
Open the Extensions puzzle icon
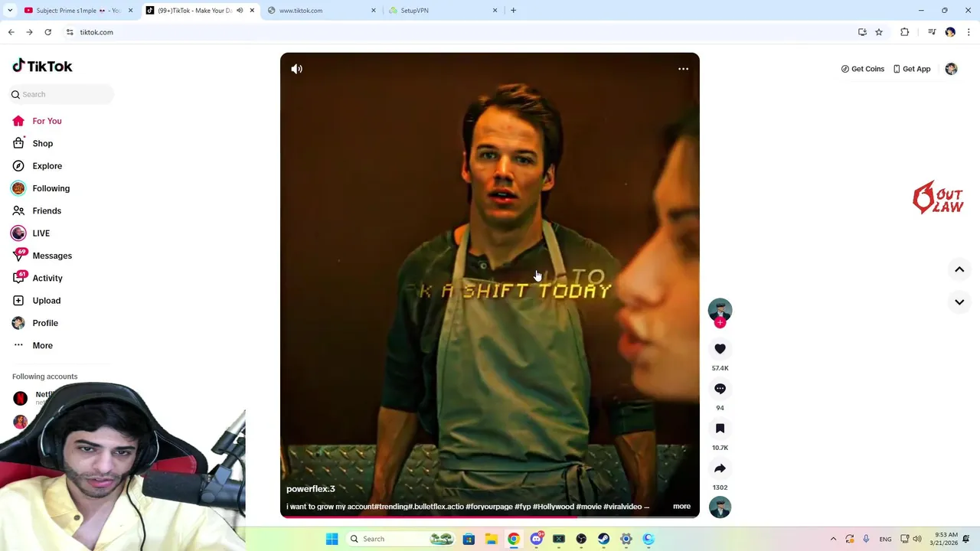(905, 32)
